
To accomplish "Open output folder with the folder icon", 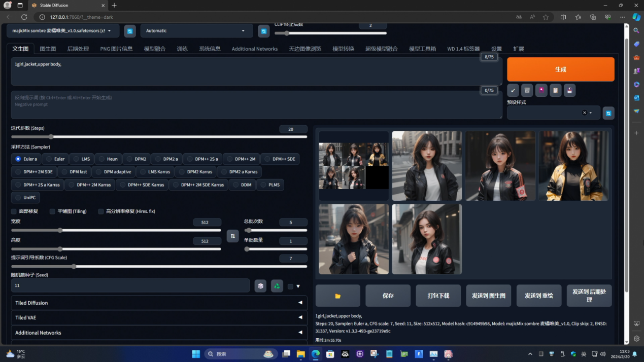I will 337,296.
